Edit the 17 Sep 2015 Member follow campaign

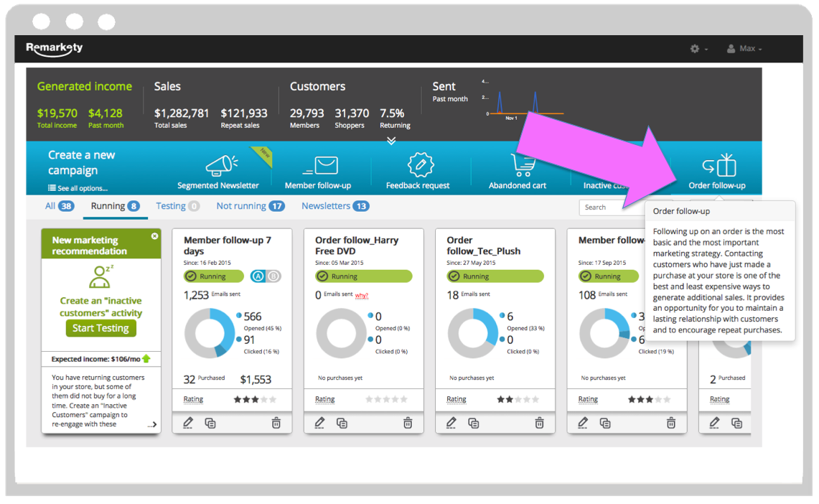583,423
